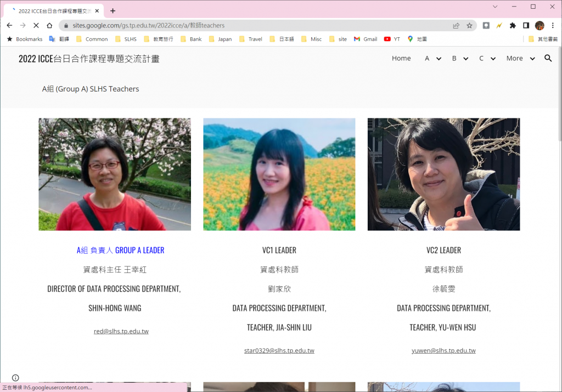
Task: Open the 教育旅行 bookmark folder
Action: pyautogui.click(x=159, y=39)
